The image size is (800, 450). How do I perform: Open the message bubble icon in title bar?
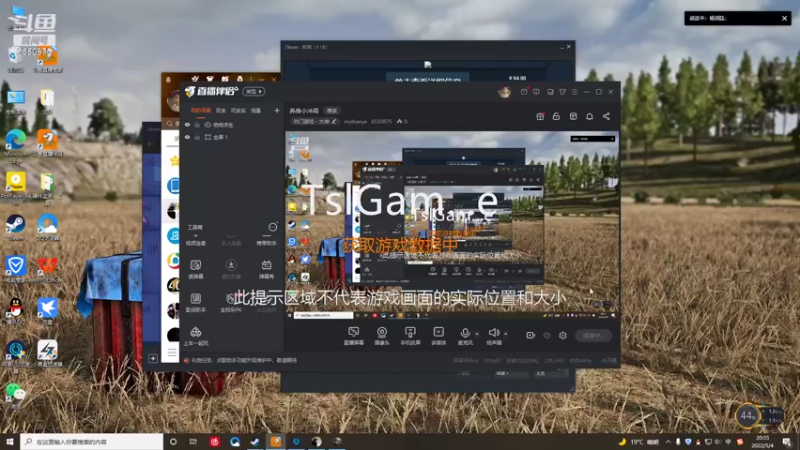[x=536, y=92]
